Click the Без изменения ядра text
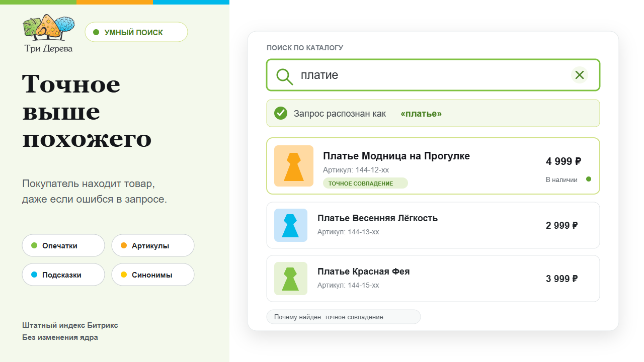644x362 pixels. (60, 337)
